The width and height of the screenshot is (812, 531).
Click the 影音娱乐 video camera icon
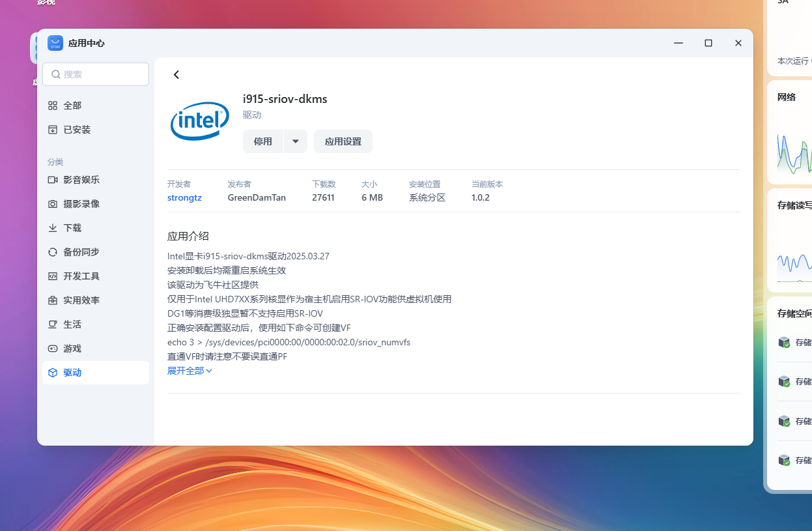(x=53, y=180)
